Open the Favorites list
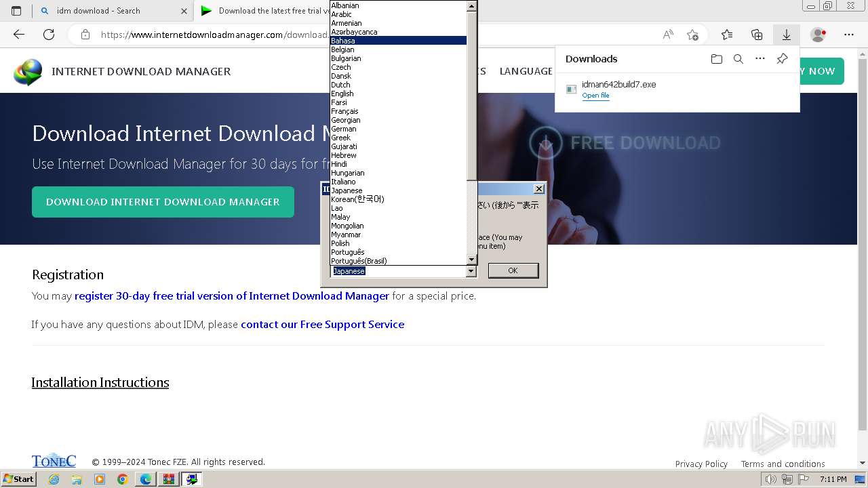Viewport: 868px width, 488px height. (x=727, y=35)
